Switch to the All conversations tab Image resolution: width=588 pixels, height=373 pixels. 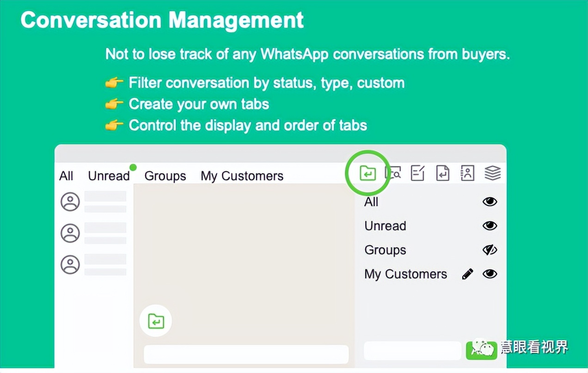click(x=66, y=176)
